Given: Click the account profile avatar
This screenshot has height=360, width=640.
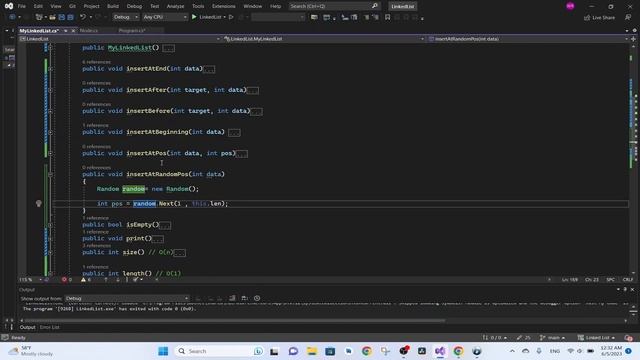Looking at the screenshot, I should point(570,6).
